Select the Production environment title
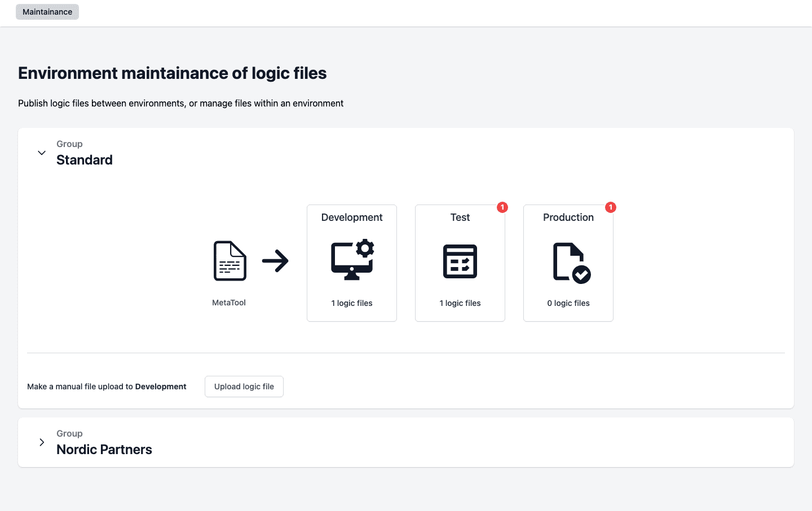 (x=568, y=217)
